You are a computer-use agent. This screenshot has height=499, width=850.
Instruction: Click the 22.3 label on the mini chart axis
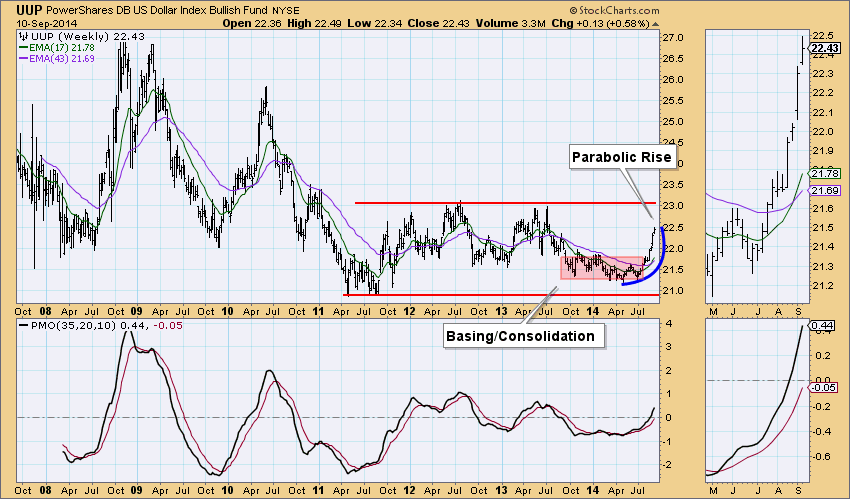[x=822, y=74]
